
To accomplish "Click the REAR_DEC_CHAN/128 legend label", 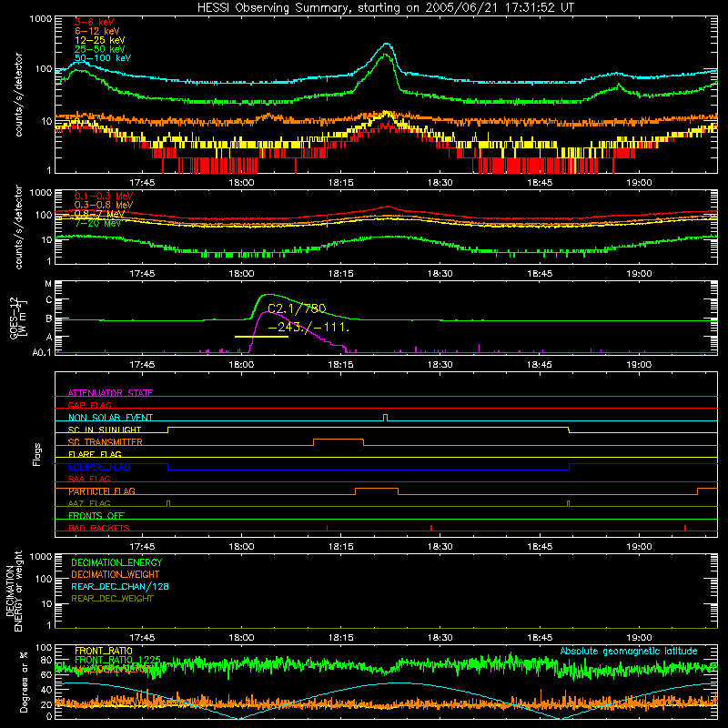I will click(x=120, y=586).
